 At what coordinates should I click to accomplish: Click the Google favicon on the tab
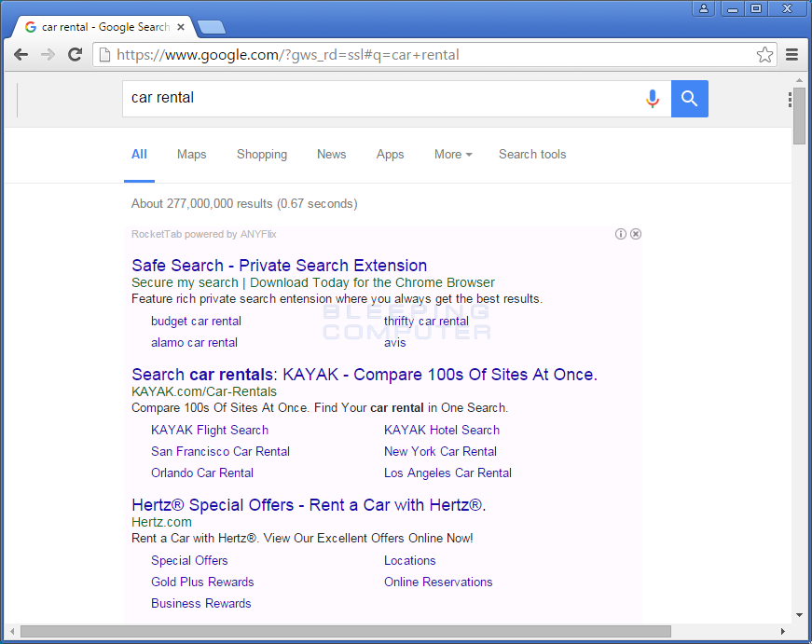click(x=31, y=27)
